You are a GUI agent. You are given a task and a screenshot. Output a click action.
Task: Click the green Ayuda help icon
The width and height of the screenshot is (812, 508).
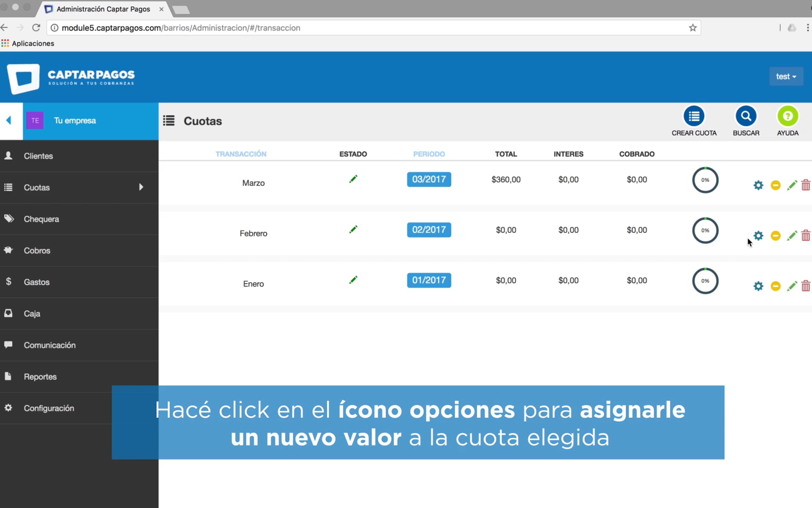(x=787, y=116)
